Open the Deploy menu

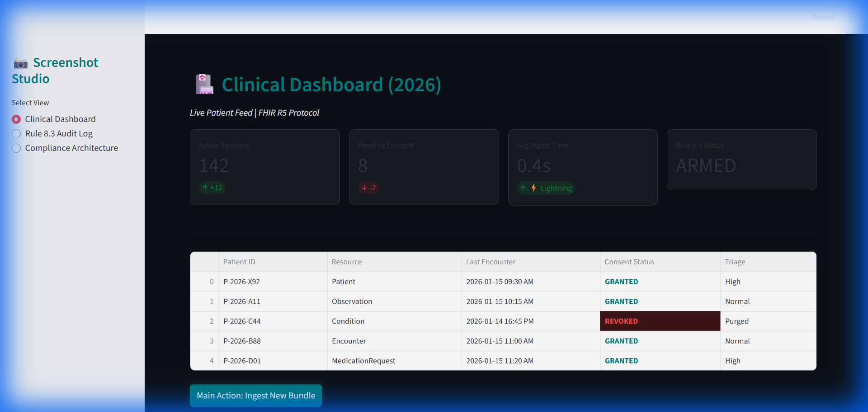point(823,17)
